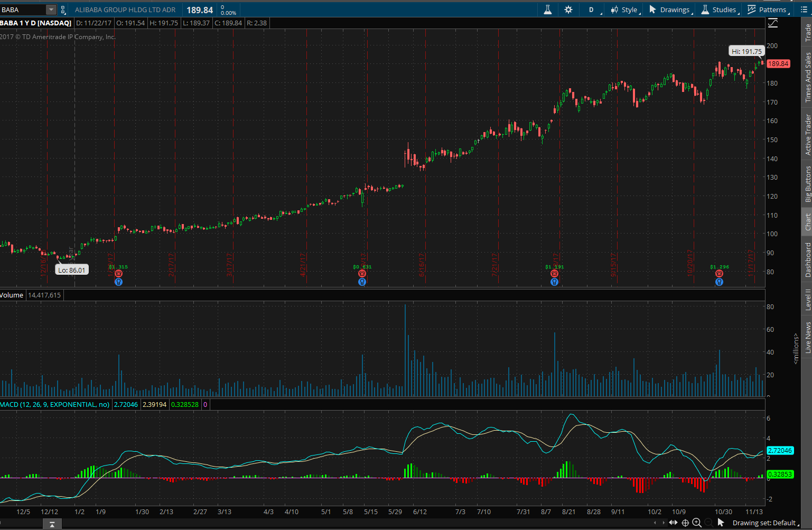Viewport: 812px width, 530px height.
Task: Click the red 189.84 last price label
Action: [x=778, y=63]
